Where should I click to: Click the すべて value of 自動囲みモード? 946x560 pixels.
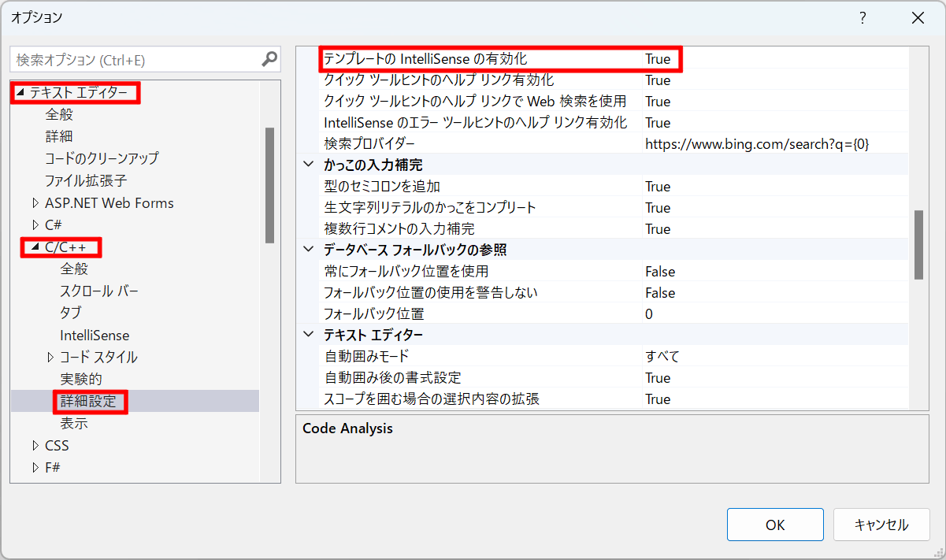pos(662,357)
